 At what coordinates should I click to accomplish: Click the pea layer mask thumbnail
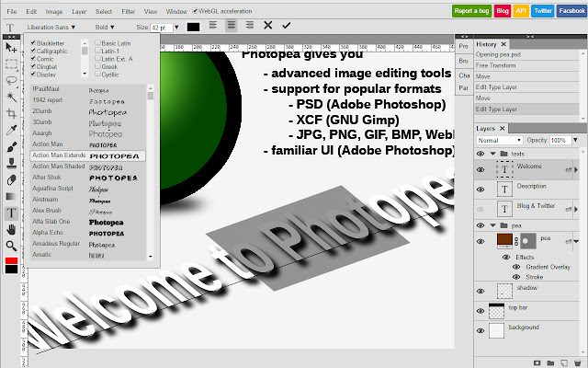point(528,241)
